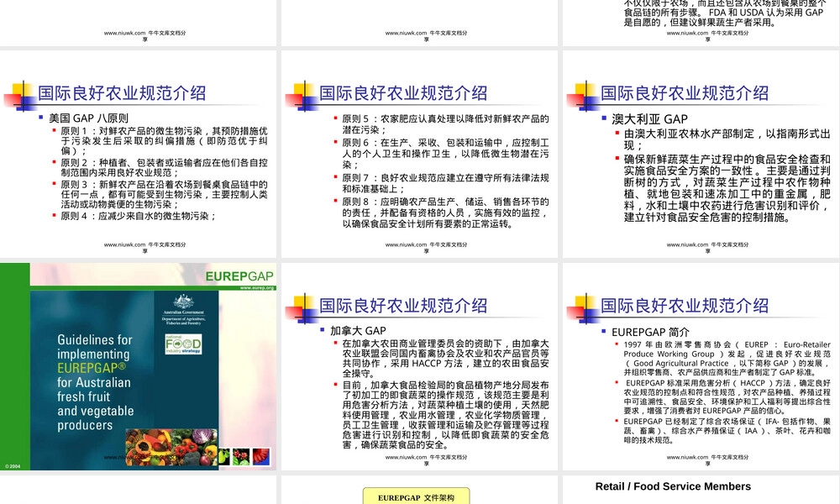
Task: Select the '美国 GAP 八原则' heading
Action: (88, 118)
